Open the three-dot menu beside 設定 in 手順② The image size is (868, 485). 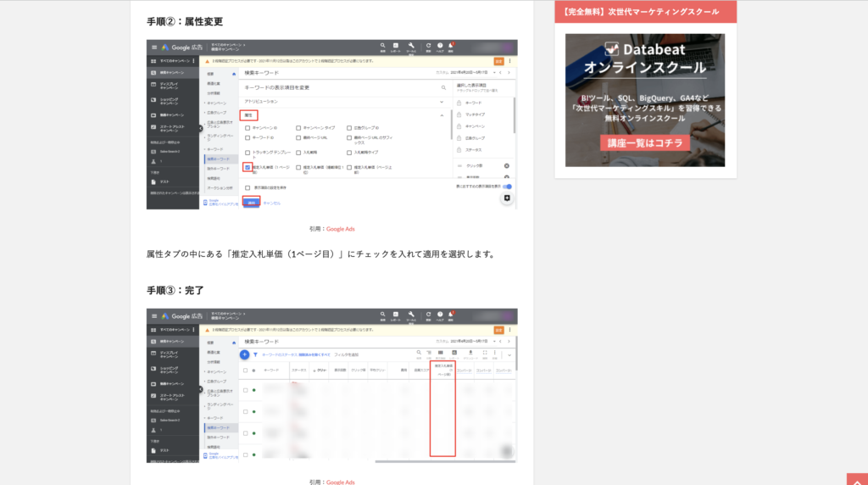(509, 61)
